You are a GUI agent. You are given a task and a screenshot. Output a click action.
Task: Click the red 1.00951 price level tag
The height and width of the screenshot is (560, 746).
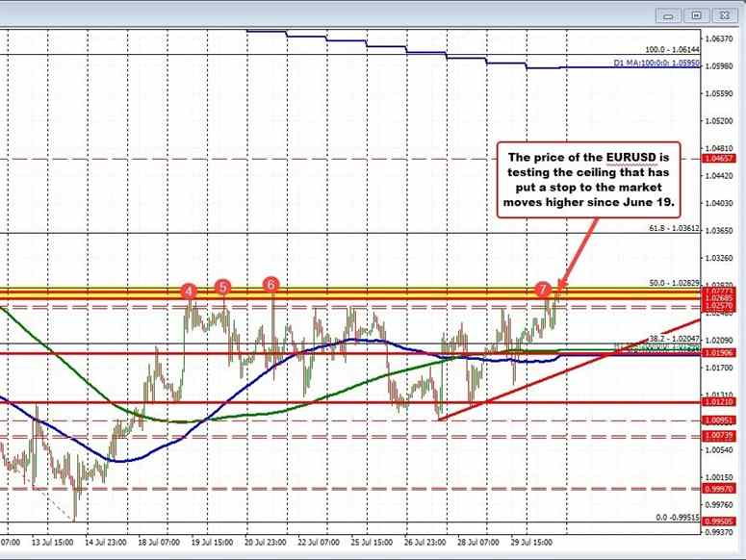pos(719,420)
